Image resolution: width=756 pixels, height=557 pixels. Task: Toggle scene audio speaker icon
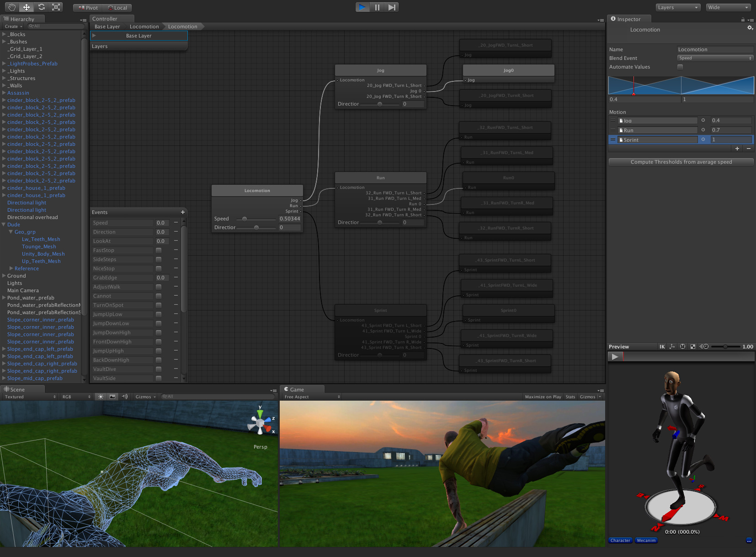pyautogui.click(x=124, y=397)
